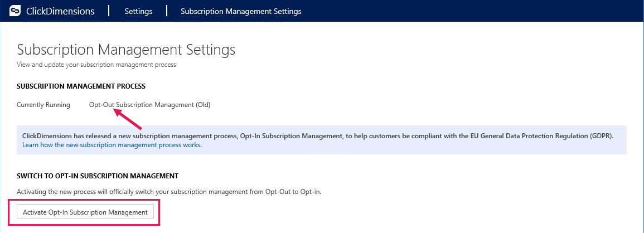Viewport: 644px width, 233px height.
Task: Open the ClickDimensions home title
Action: [x=60, y=11]
